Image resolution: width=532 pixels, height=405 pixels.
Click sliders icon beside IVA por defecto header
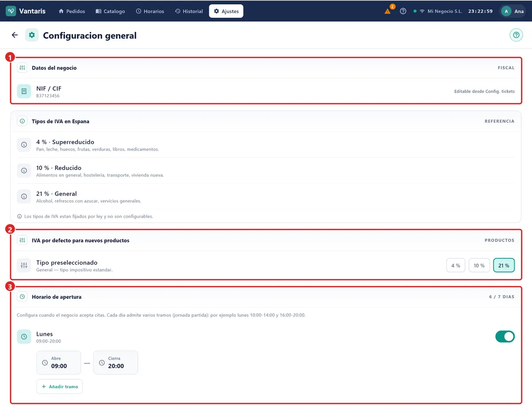pos(22,240)
